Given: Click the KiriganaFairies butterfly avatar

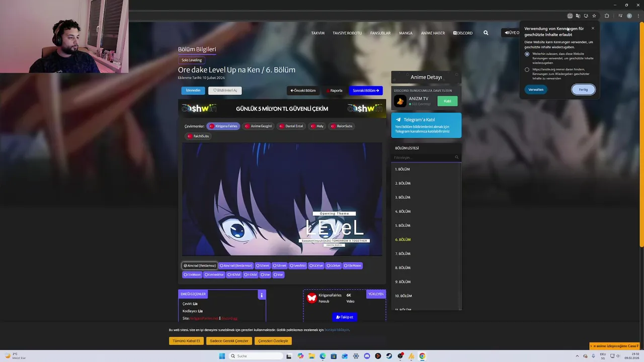Looking at the screenshot, I should pos(311,298).
